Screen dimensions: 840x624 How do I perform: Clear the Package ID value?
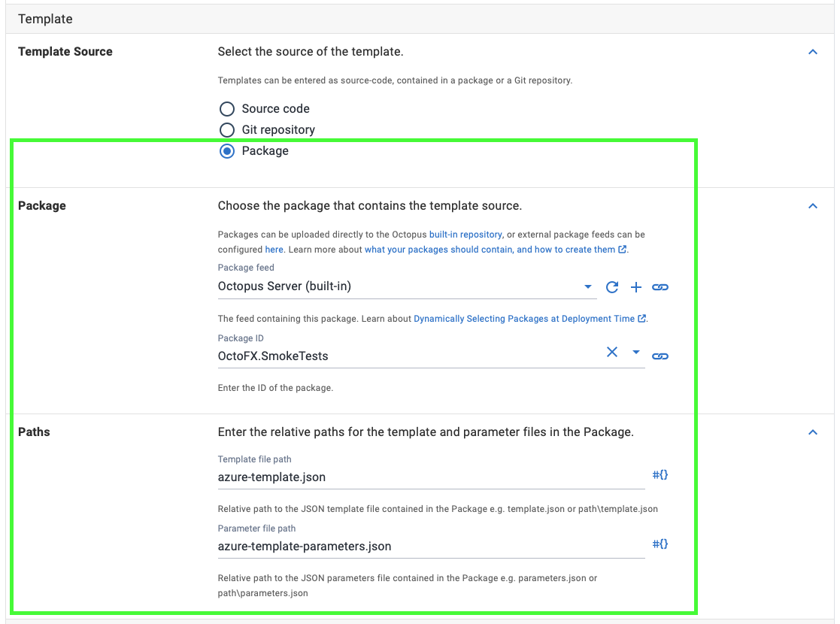(612, 353)
